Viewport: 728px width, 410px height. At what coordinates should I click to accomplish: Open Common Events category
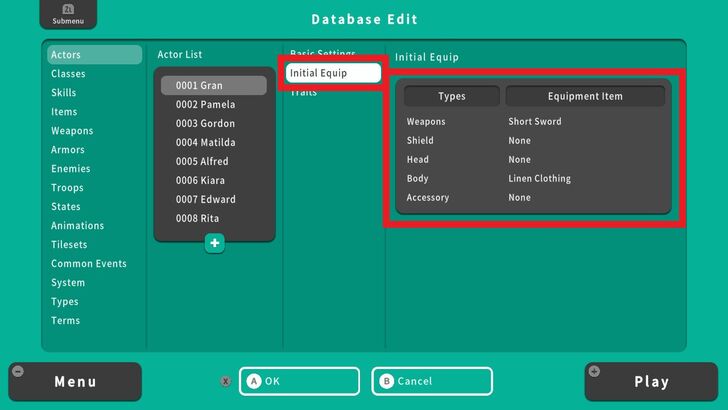[x=89, y=264]
